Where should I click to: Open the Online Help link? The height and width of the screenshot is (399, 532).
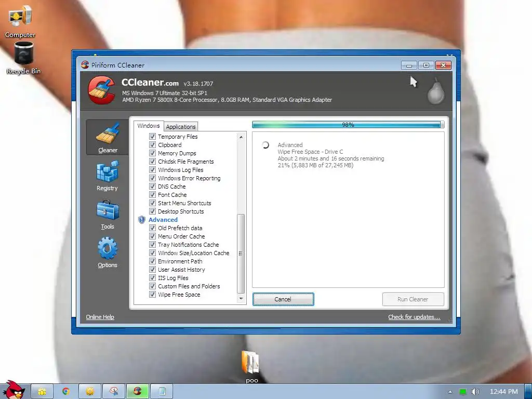click(x=100, y=317)
